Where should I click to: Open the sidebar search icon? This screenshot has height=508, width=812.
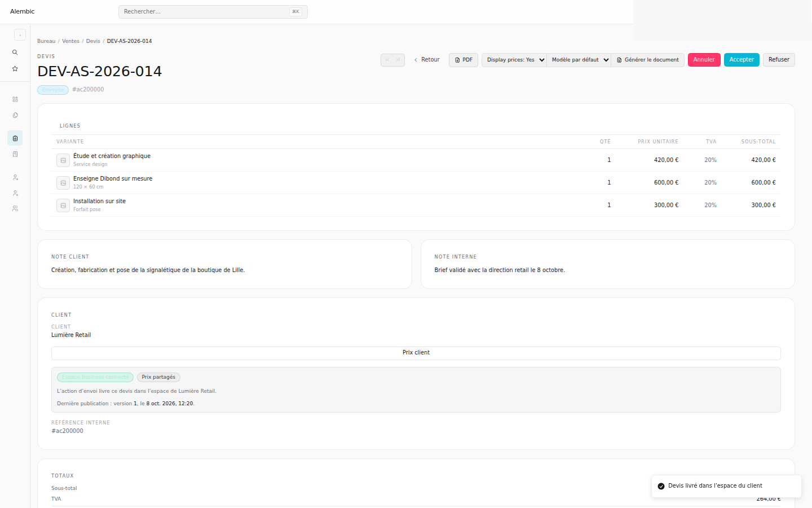15,52
